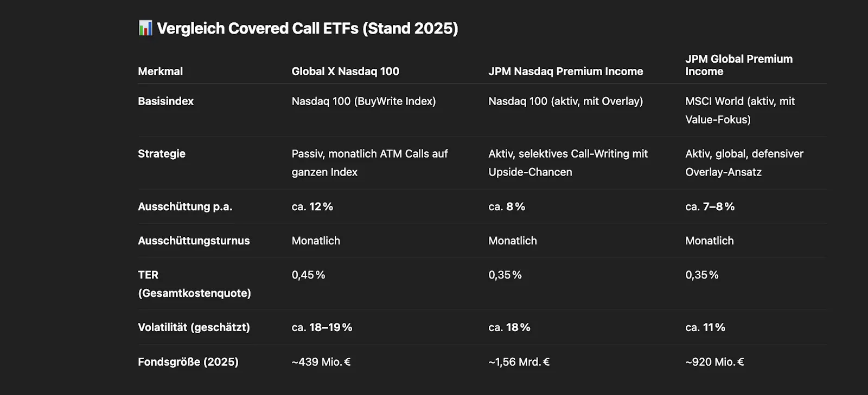
Task: Click the Nasdaq 100 (BuyWrite Index) cell
Action: [x=363, y=101]
